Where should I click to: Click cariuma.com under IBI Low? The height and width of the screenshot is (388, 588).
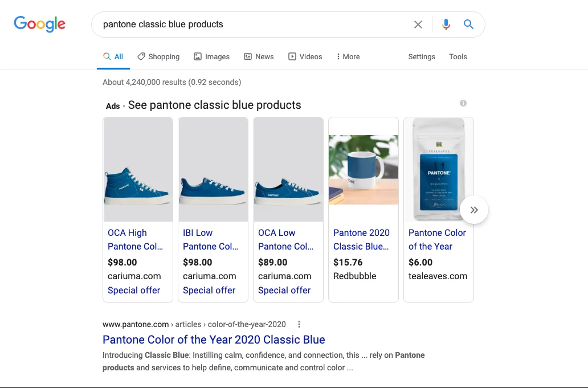(x=210, y=276)
